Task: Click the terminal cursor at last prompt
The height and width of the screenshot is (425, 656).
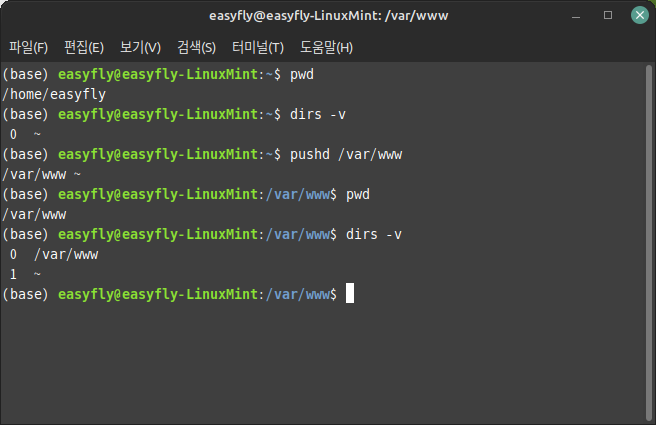Action: [x=350, y=293]
